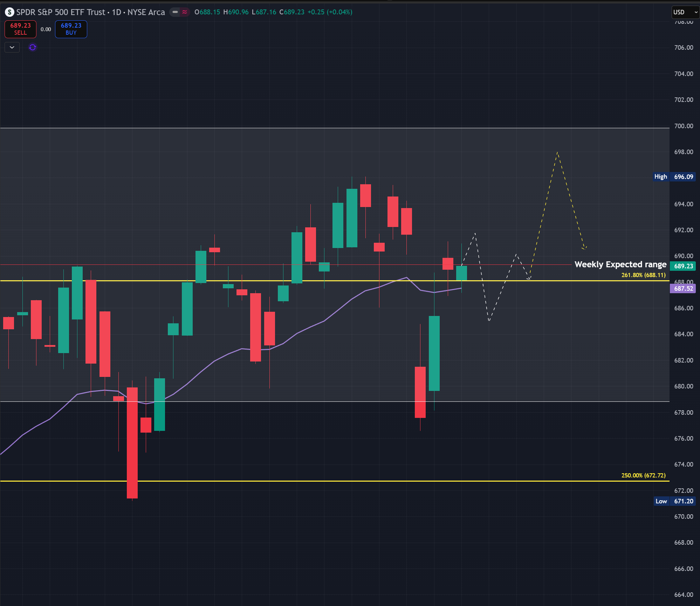Select the Weekly Expected range text label
Viewport: 700px width, 606px height.
(620, 264)
